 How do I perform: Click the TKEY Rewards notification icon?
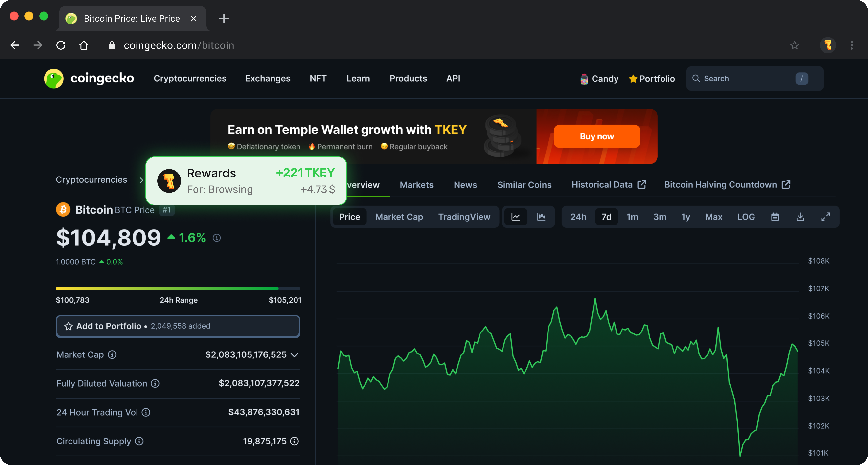click(x=169, y=181)
